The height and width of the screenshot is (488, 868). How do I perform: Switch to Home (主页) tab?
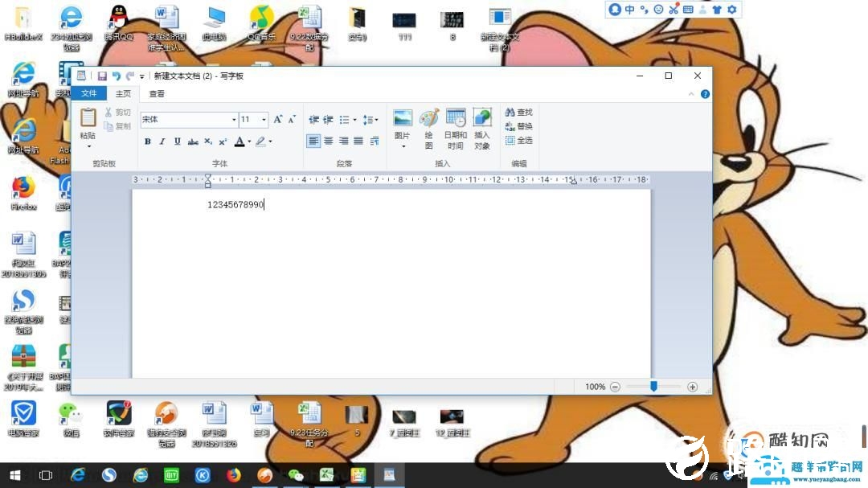pyautogui.click(x=123, y=93)
